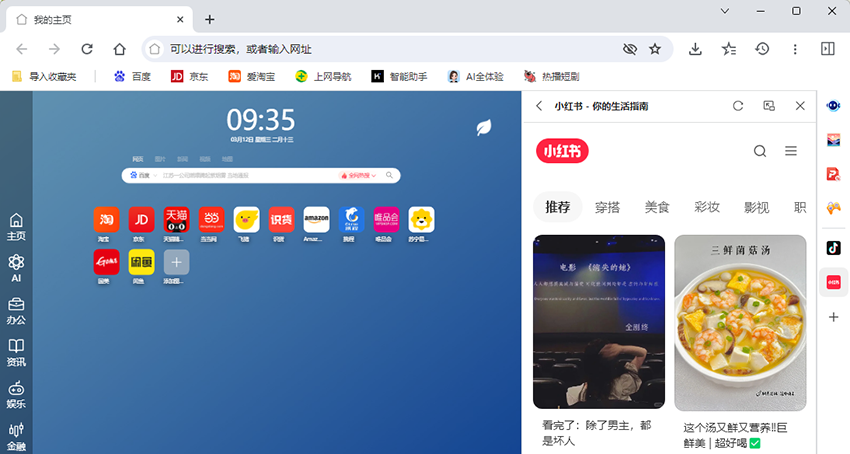This screenshot has height=454, width=850.
Task: Add a new shortcut tile with the plus button
Action: 176,262
